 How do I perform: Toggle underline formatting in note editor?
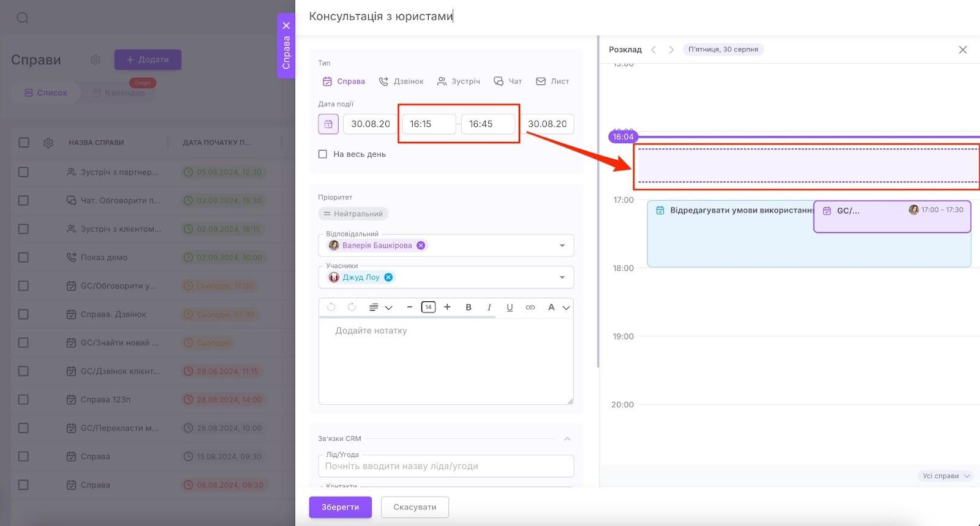tap(510, 307)
